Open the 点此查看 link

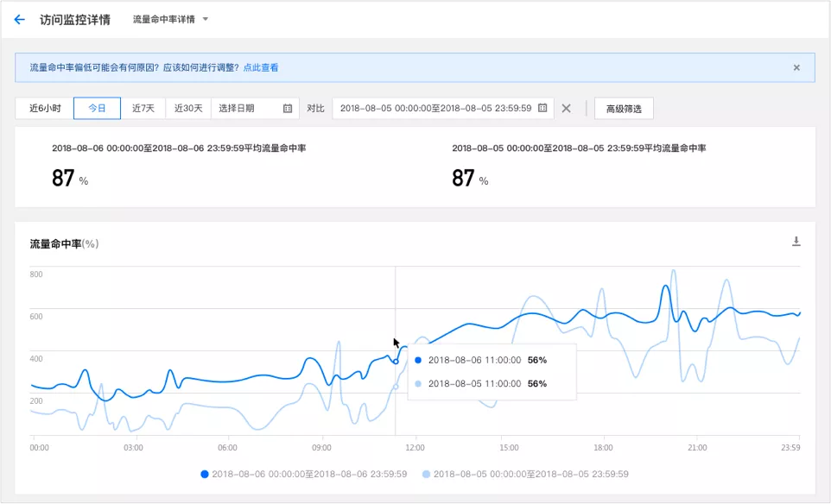(x=260, y=68)
